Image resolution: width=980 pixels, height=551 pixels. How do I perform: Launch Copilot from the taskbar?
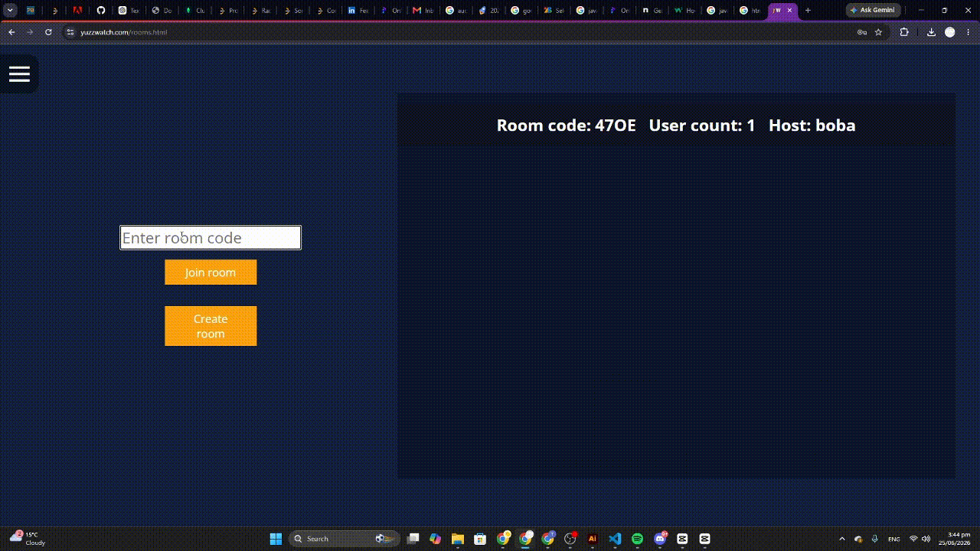click(436, 539)
